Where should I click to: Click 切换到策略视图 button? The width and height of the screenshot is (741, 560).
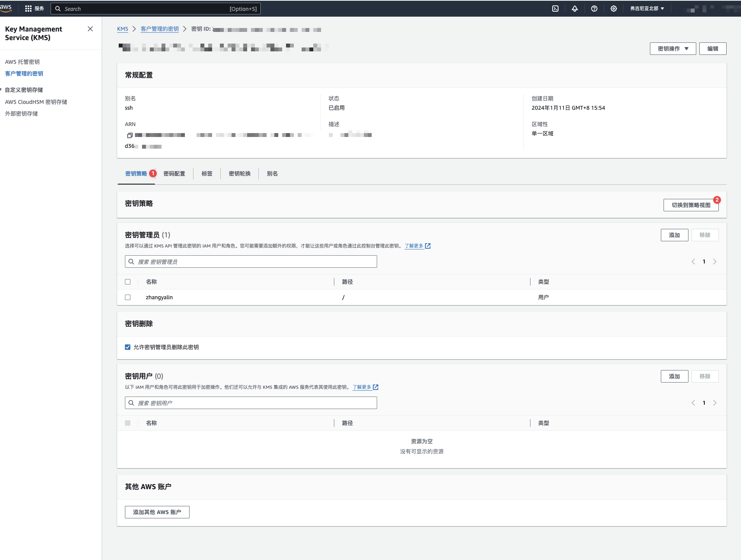pos(691,205)
